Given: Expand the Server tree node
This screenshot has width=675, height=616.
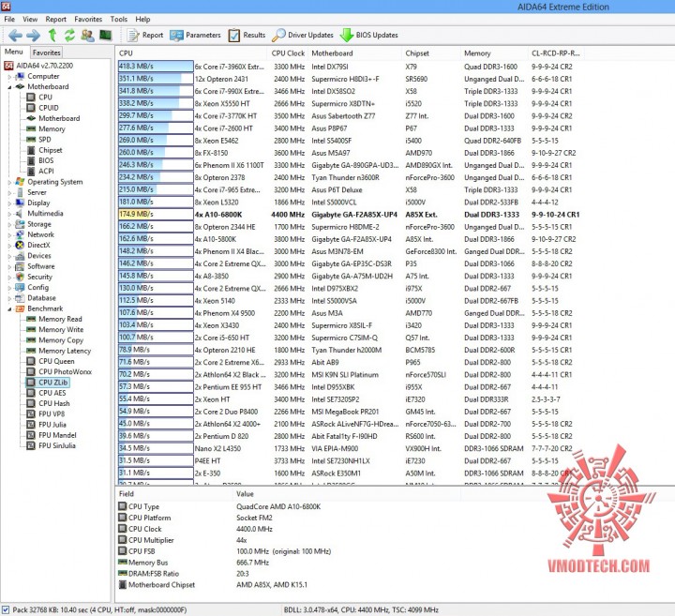Looking at the screenshot, I should click(x=9, y=193).
